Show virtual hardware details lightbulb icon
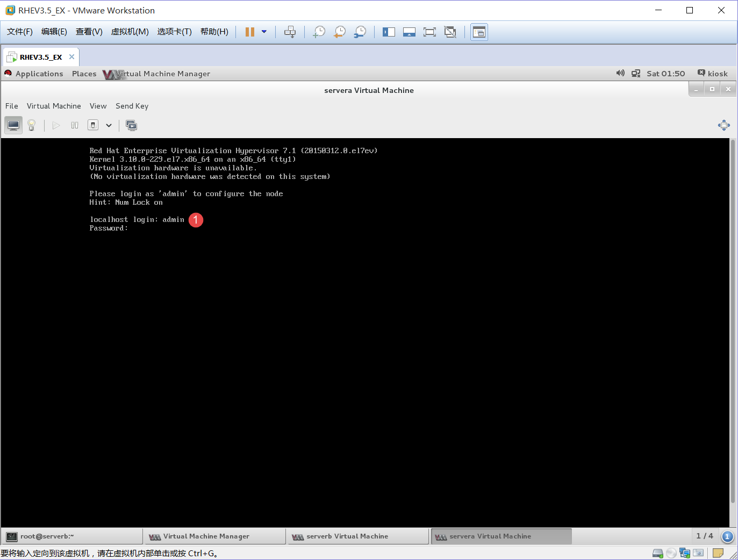738x560 pixels. (32, 125)
